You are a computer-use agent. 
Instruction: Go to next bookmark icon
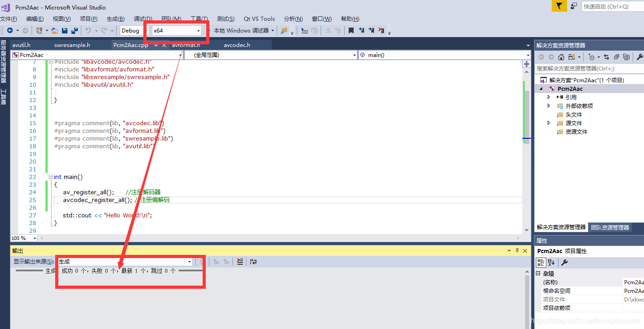click(371, 30)
